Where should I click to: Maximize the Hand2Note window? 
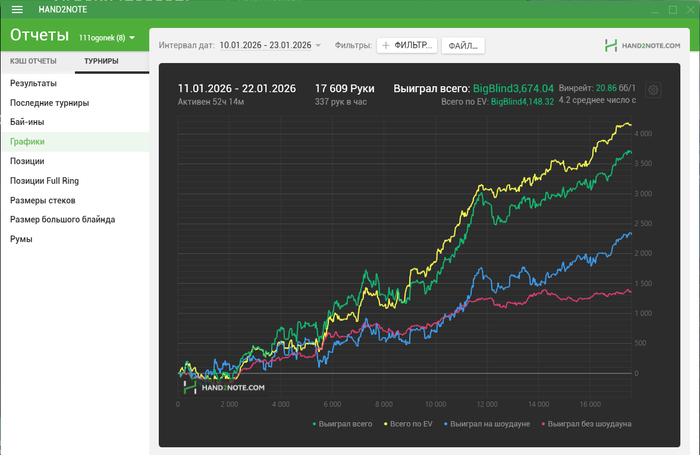(x=673, y=10)
